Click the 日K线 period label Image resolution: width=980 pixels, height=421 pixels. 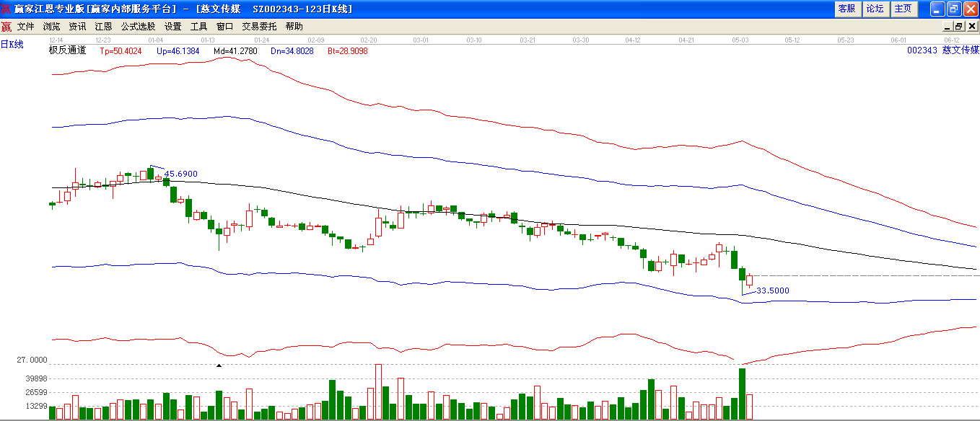(x=12, y=45)
